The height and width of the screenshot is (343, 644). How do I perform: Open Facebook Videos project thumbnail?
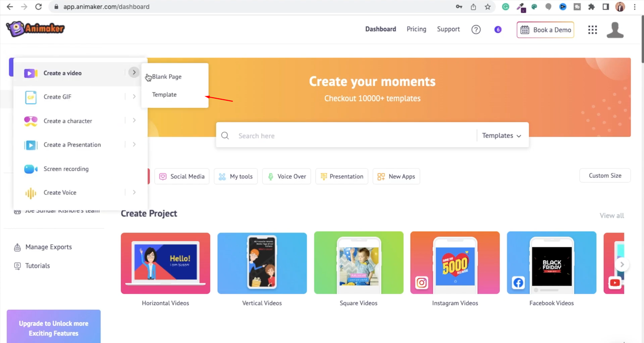[x=551, y=263]
